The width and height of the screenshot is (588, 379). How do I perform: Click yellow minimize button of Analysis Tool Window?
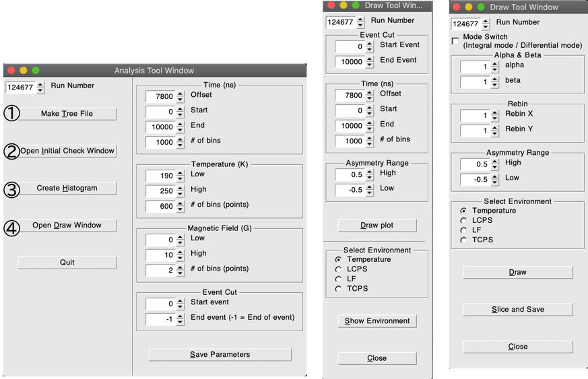pos(24,71)
